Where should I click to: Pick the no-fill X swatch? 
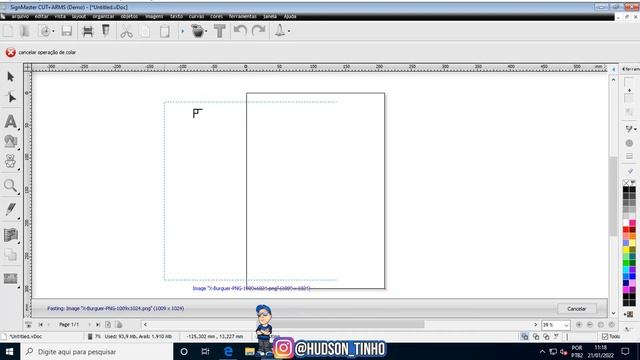pos(626,183)
